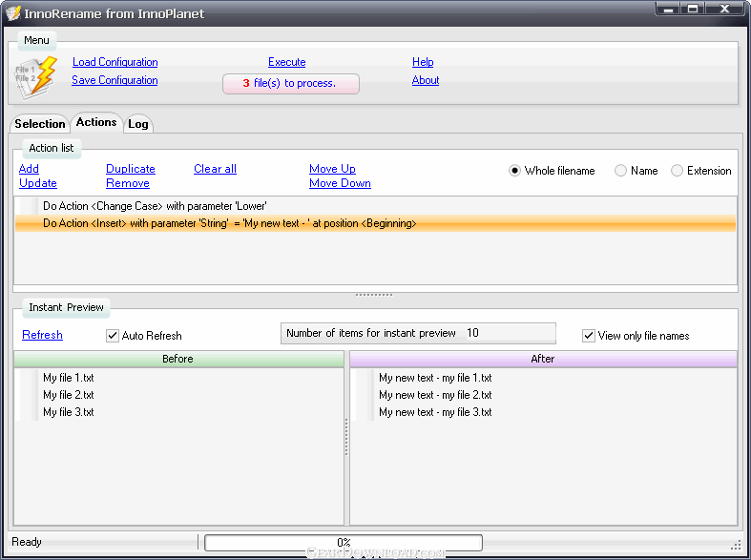Click the Update action link
This screenshot has width=751, height=560.
click(x=38, y=183)
